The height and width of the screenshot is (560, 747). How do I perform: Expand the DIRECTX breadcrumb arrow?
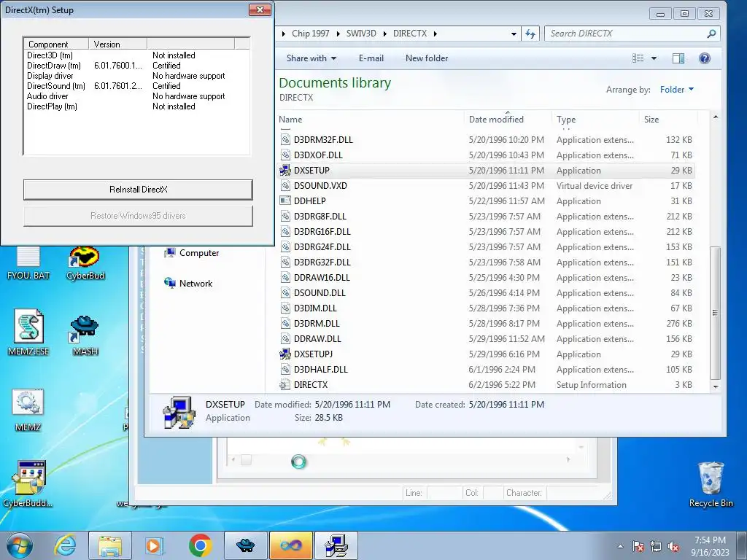[x=435, y=34]
